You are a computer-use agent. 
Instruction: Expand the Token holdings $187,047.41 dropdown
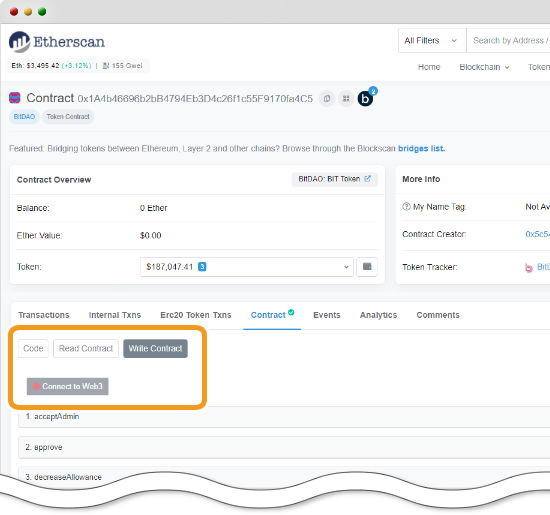pos(247,267)
